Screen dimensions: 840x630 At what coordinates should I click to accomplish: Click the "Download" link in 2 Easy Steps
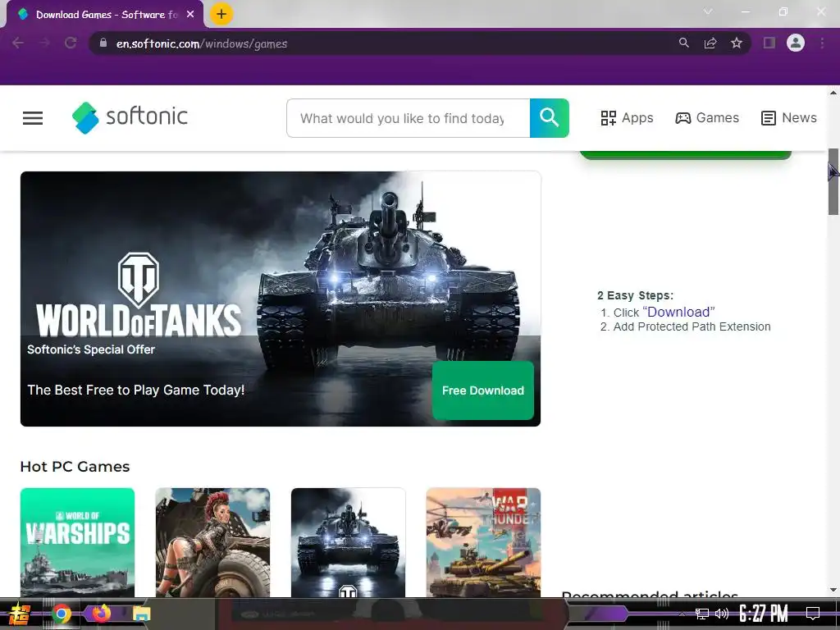(678, 312)
